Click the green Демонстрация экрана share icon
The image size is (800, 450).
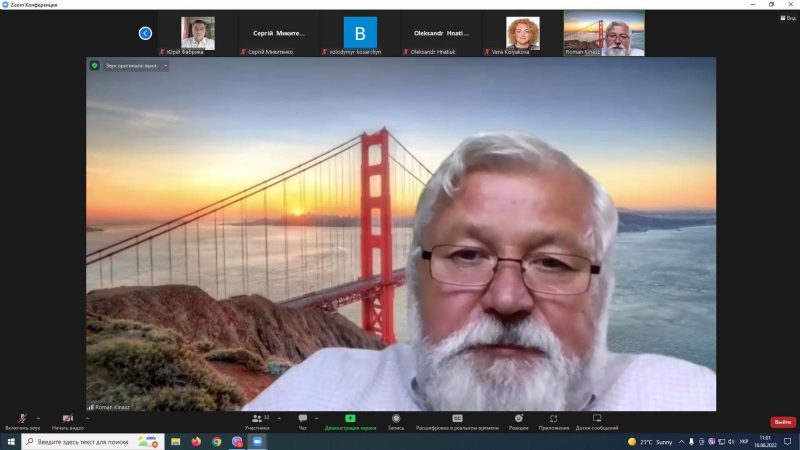[350, 418]
